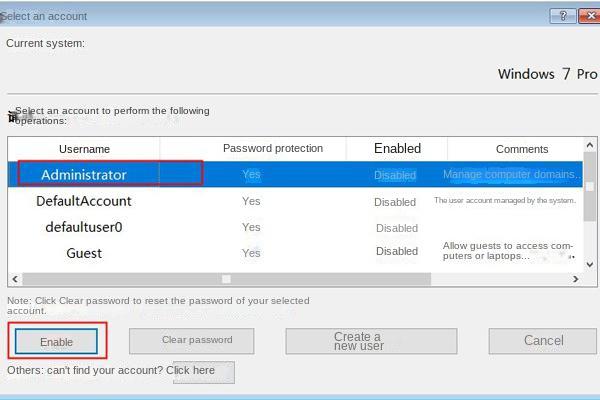Screen dimensions: 600x400
Task: Click the vertical scrollbar up arrow
Action: (590, 145)
